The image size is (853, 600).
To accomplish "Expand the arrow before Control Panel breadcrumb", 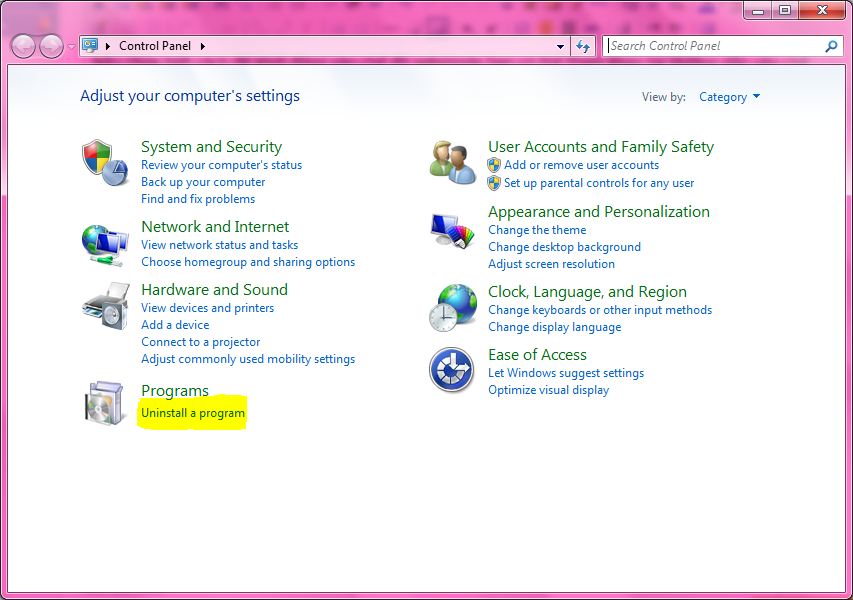I will (x=108, y=46).
